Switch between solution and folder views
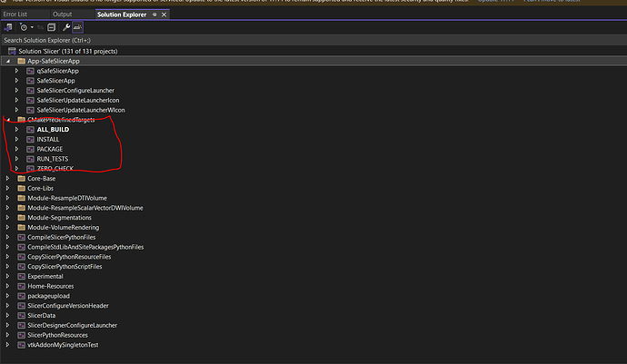The image size is (627, 364). coord(8,27)
